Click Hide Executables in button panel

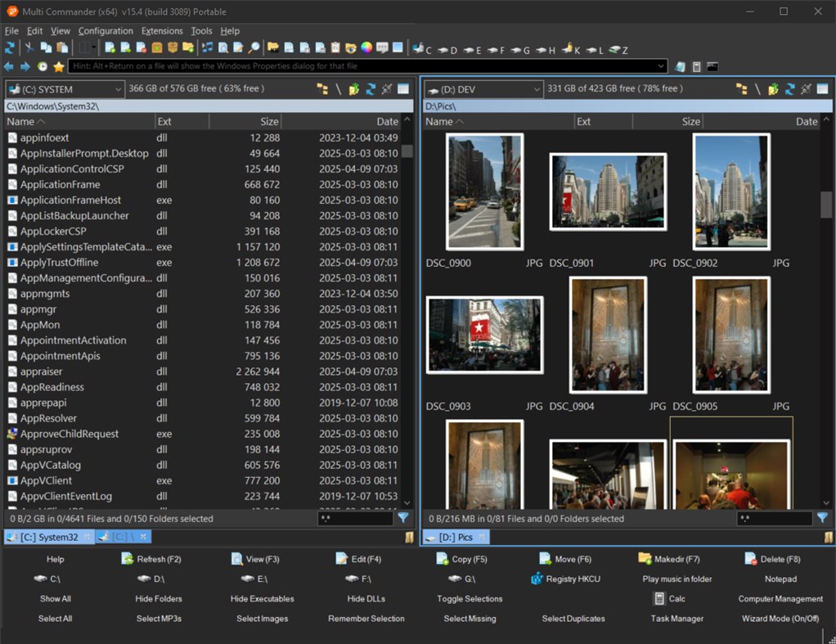262,599
